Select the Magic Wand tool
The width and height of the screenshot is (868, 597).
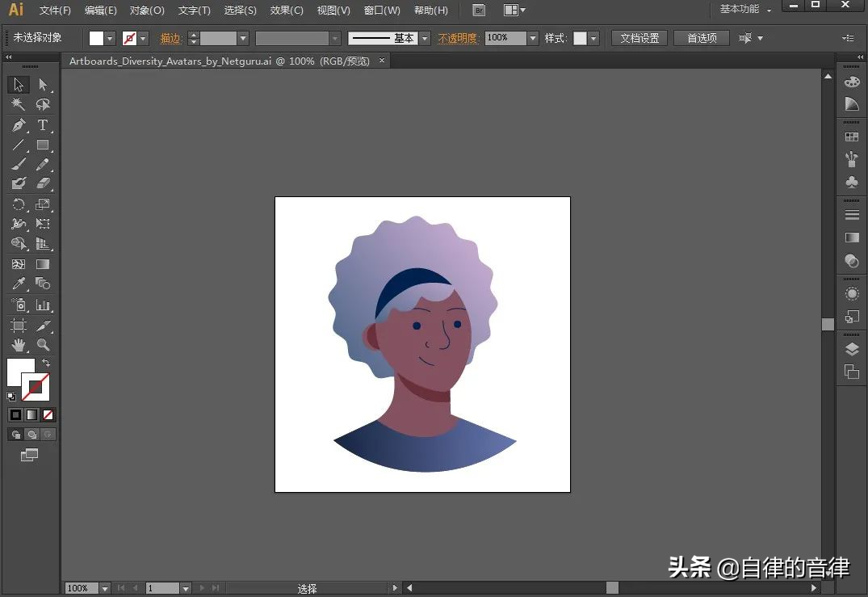coord(19,104)
